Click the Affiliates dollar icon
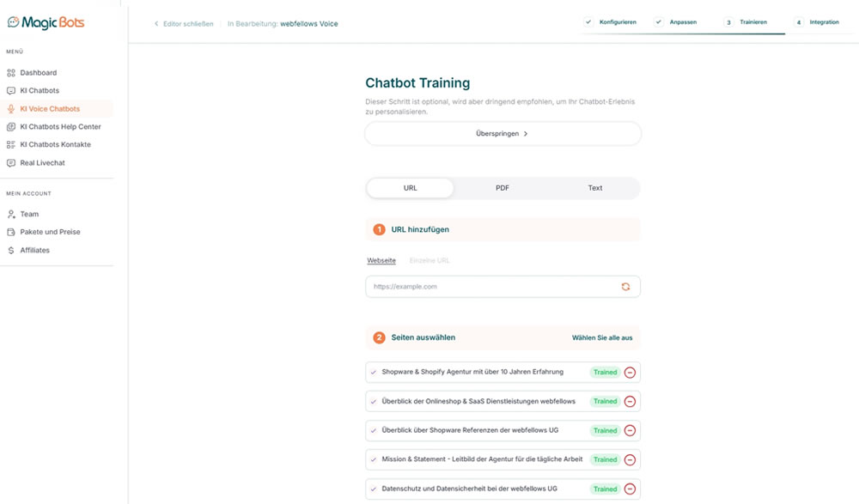Screen dimensions: 859x504 [11, 250]
